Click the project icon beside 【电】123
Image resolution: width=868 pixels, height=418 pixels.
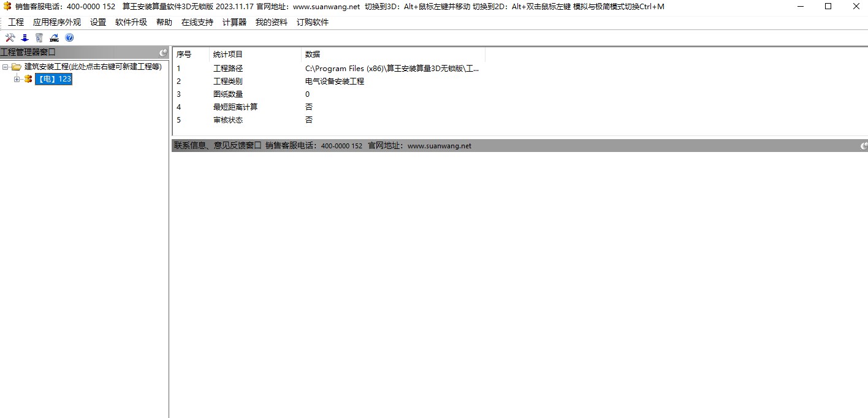pos(27,78)
